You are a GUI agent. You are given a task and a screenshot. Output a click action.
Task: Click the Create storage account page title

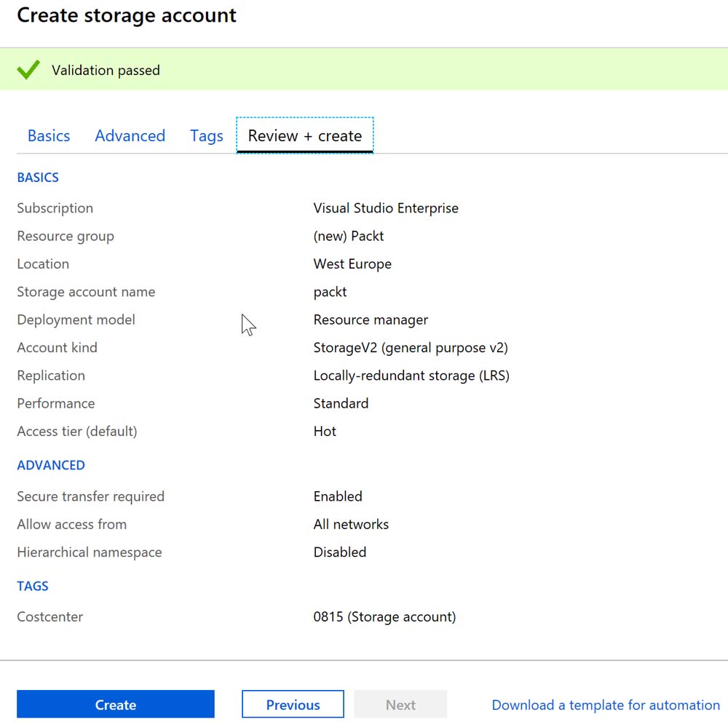[x=127, y=16]
